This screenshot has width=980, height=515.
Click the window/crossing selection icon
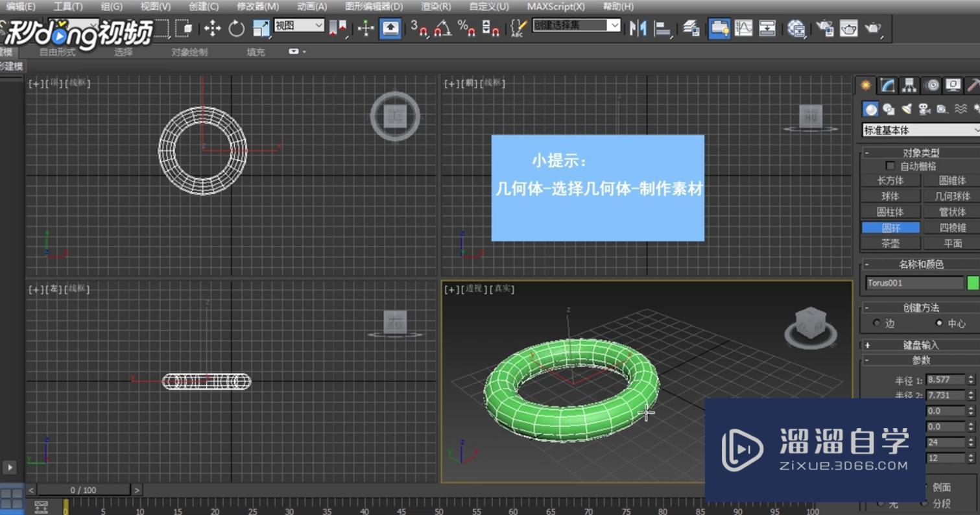tap(184, 28)
